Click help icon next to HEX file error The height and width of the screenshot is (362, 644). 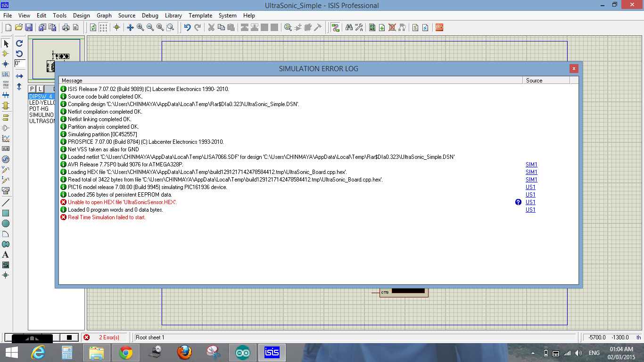click(518, 202)
